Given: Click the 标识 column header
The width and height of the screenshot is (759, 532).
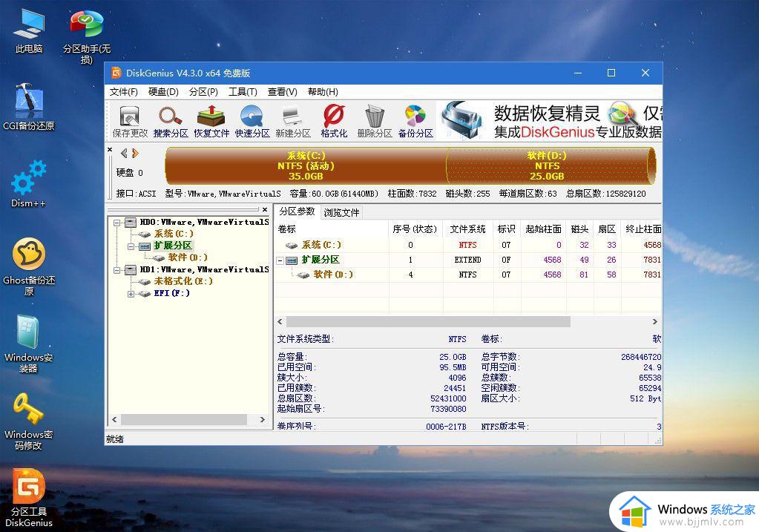Looking at the screenshot, I should [x=507, y=229].
